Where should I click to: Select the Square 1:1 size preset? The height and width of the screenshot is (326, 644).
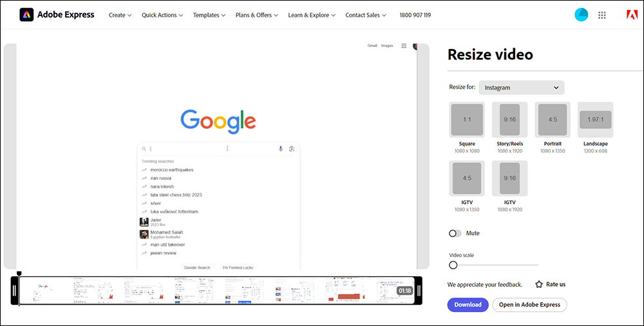(x=467, y=120)
